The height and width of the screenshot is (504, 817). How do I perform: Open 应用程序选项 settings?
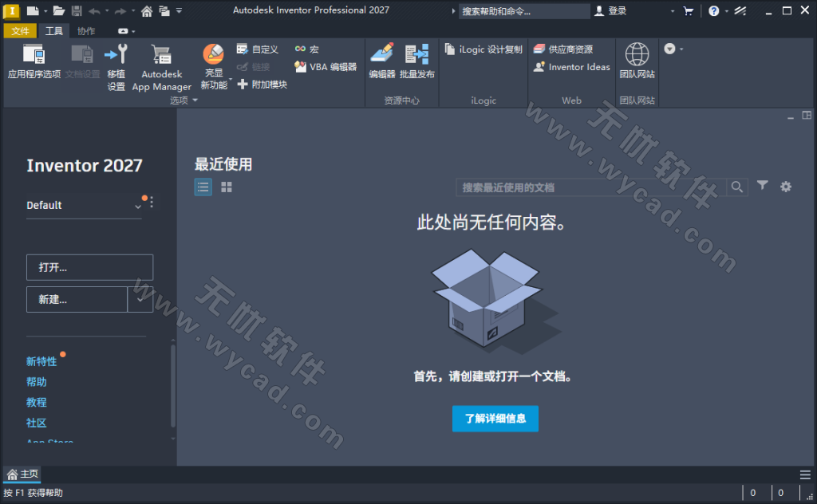click(x=34, y=64)
